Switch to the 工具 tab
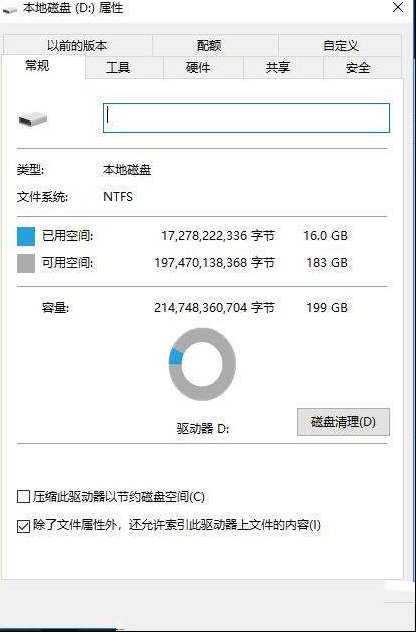The width and height of the screenshot is (416, 632). click(118, 67)
